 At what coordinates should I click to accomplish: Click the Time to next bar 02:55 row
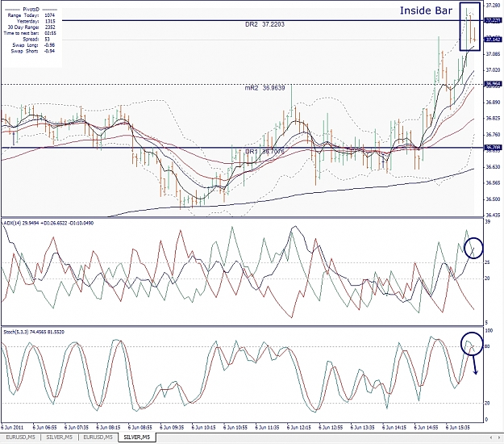click(x=30, y=33)
